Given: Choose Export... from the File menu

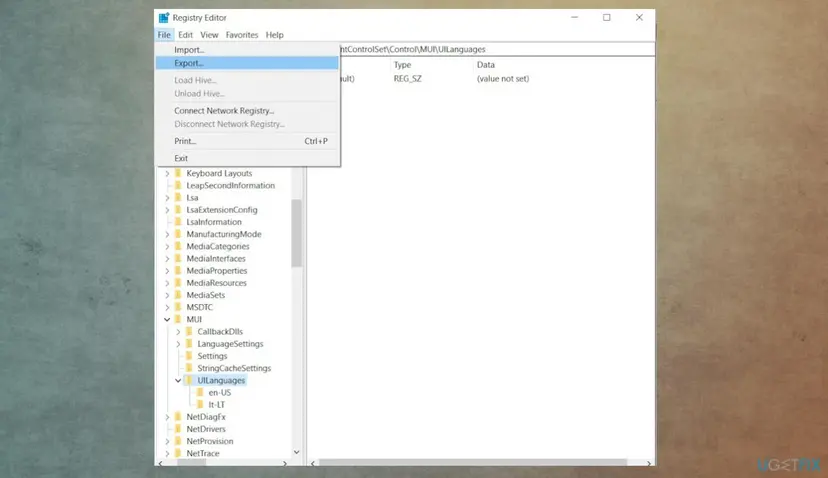Looking at the screenshot, I should 247,63.
